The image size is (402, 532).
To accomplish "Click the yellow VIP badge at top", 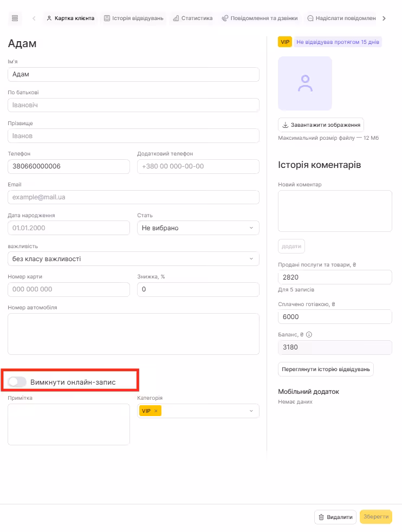I will (285, 42).
